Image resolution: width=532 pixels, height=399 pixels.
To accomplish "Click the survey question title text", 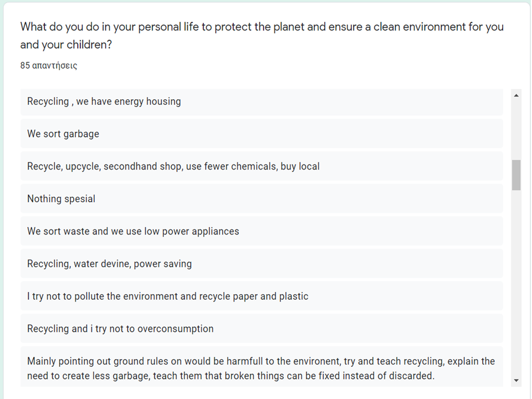I will coord(262,27).
